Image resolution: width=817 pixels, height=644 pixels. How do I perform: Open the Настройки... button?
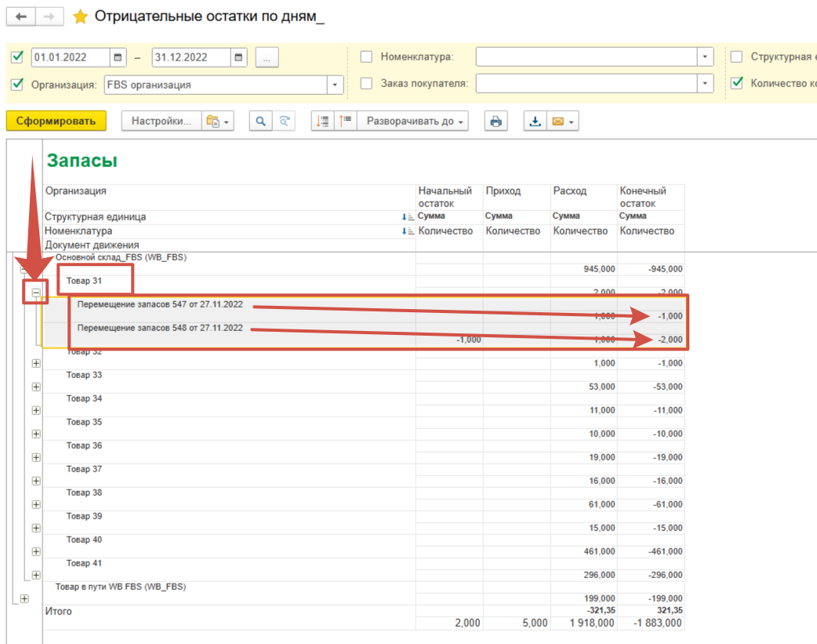(x=161, y=122)
